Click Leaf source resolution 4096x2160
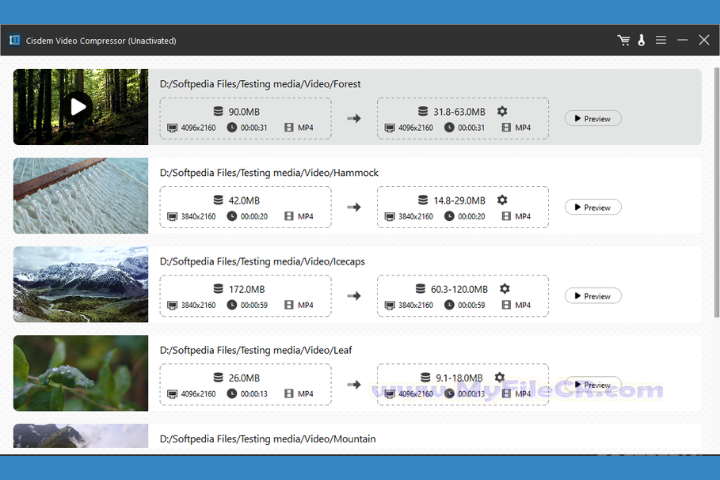 pos(198,394)
